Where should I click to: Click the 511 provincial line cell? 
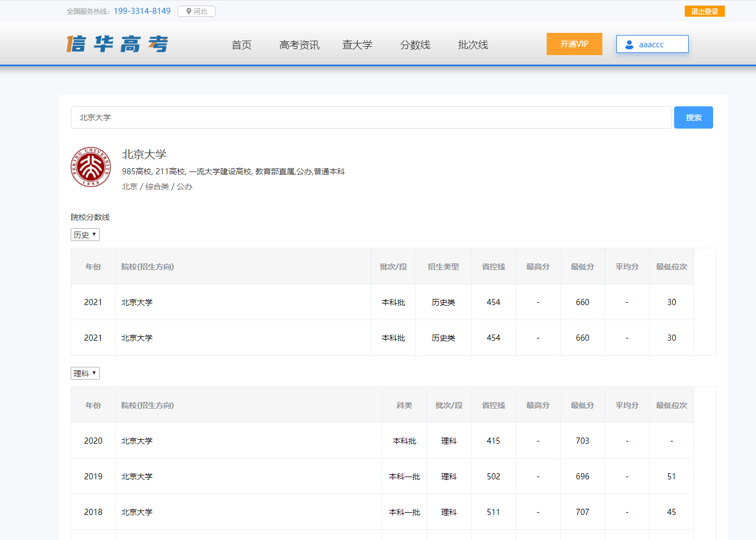point(493,512)
